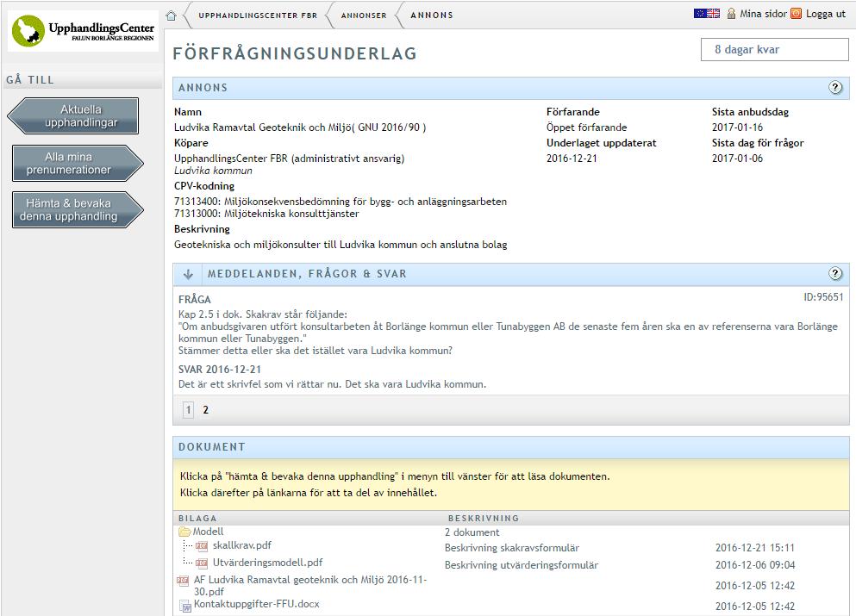Screen dimensions: 856x616
Task: Click the '2 dokument' text
Action: coord(472,532)
